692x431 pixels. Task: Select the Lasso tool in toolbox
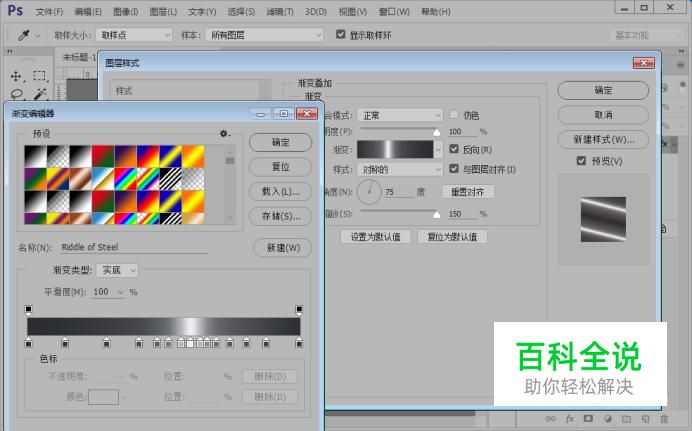(17, 94)
